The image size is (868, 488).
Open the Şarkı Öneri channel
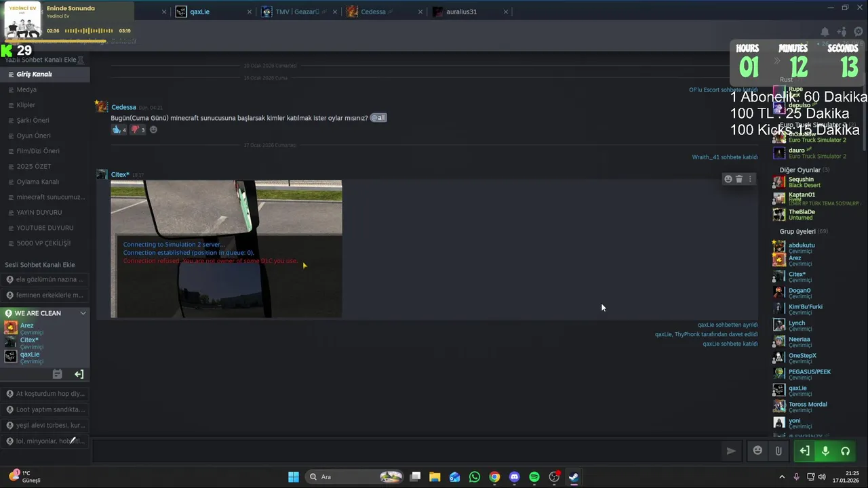pos(45,121)
